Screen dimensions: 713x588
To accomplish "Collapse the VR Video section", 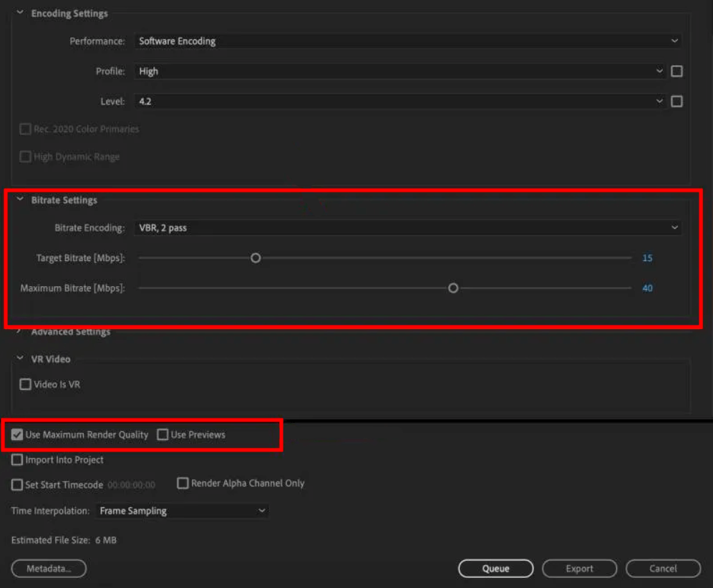I will point(20,359).
